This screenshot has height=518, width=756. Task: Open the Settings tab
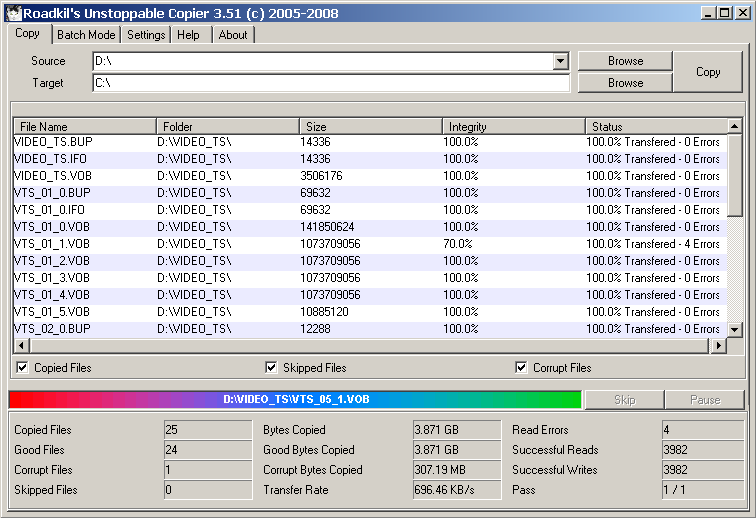(146, 35)
